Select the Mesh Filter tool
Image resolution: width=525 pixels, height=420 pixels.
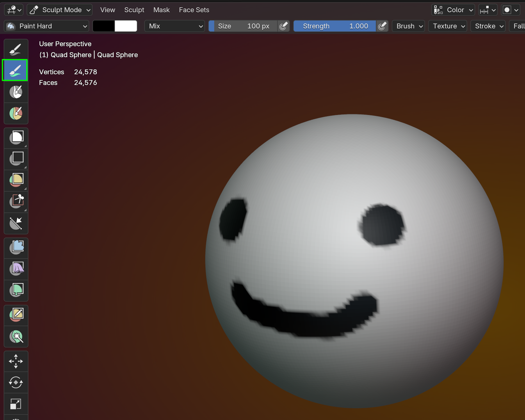pos(15,247)
